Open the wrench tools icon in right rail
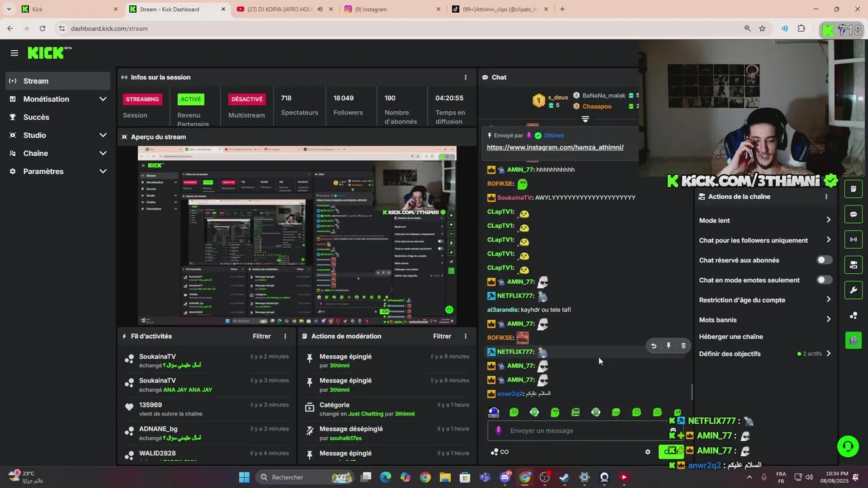This screenshot has width=868, height=488. tap(853, 290)
